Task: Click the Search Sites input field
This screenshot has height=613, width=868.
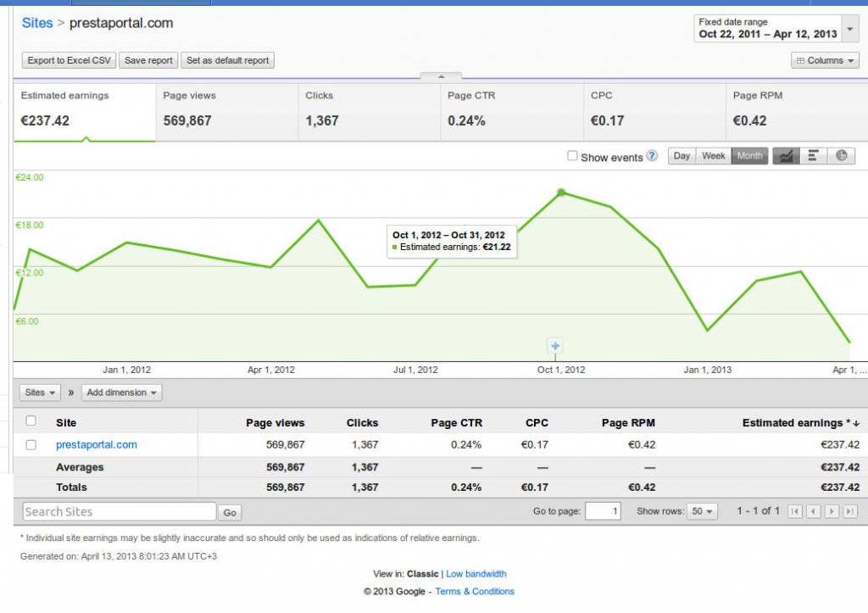Action: (x=119, y=511)
